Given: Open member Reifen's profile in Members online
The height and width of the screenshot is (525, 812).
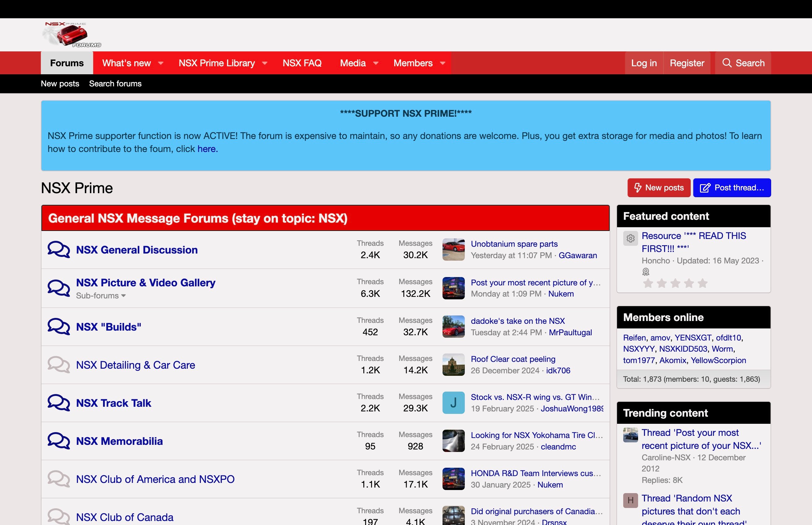Looking at the screenshot, I should pyautogui.click(x=634, y=337).
